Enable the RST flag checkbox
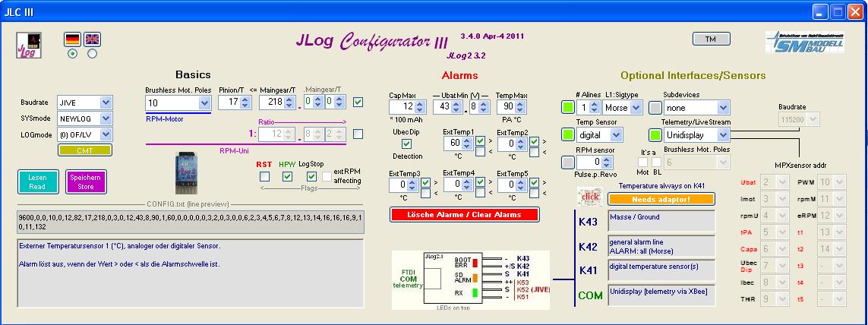Image resolution: width=868 pixels, height=325 pixels. point(264,176)
